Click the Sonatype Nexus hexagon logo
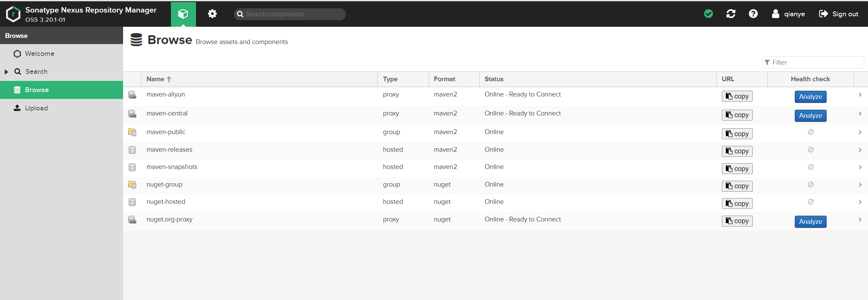868x300 pixels. (13, 14)
